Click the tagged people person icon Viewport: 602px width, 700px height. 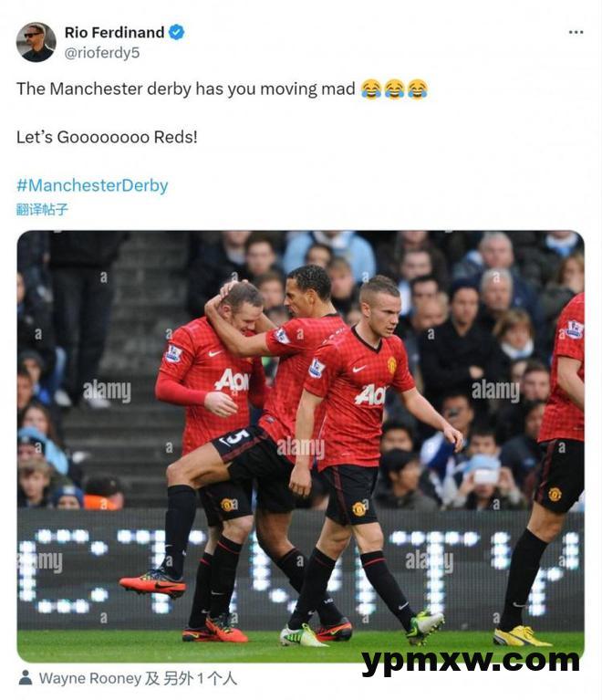pos(26,678)
